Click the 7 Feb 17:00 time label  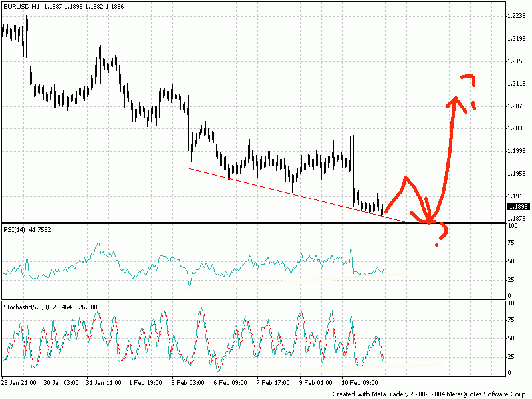click(273, 383)
